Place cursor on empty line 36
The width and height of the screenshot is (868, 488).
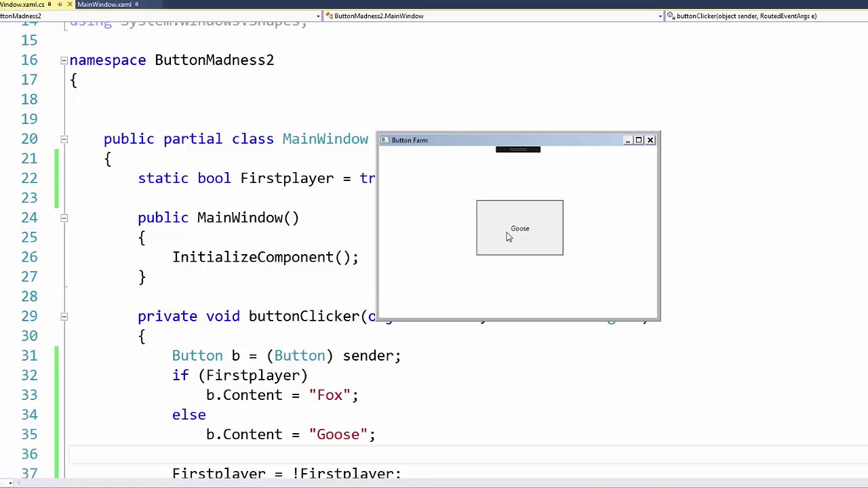click(x=468, y=454)
